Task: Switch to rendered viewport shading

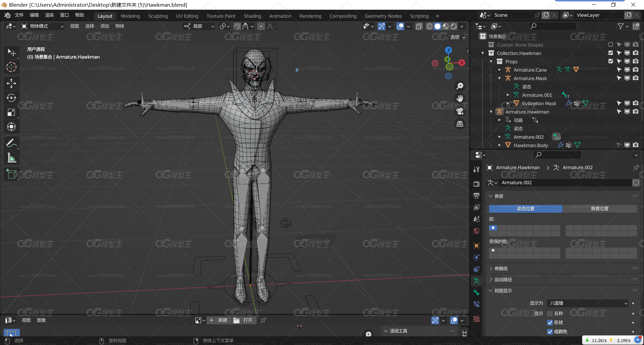Action: pos(454,26)
